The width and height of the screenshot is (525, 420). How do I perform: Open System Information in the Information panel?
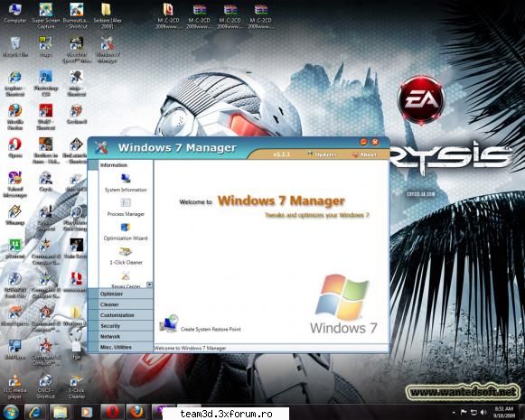click(126, 182)
